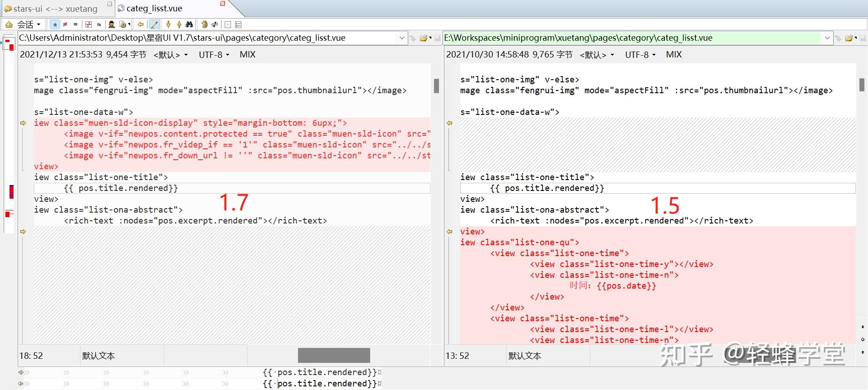Click right pane {{ pos.title.rendered}} line
Screen dimensions: 868x390
tap(658, 188)
